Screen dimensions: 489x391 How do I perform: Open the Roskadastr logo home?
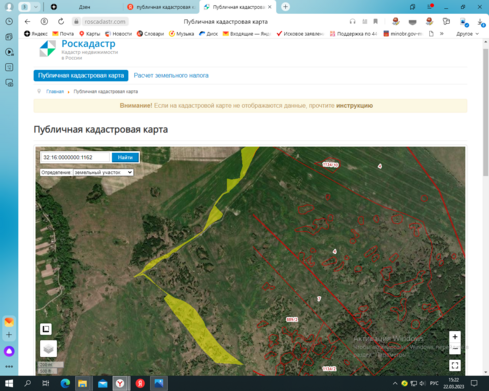[78, 49]
